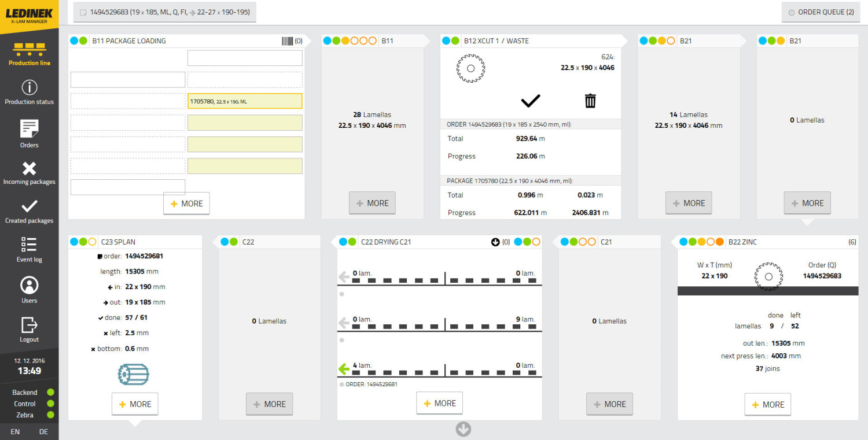Click the saw blade icon in B12 XCUT panel
868x440 pixels.
click(470, 68)
